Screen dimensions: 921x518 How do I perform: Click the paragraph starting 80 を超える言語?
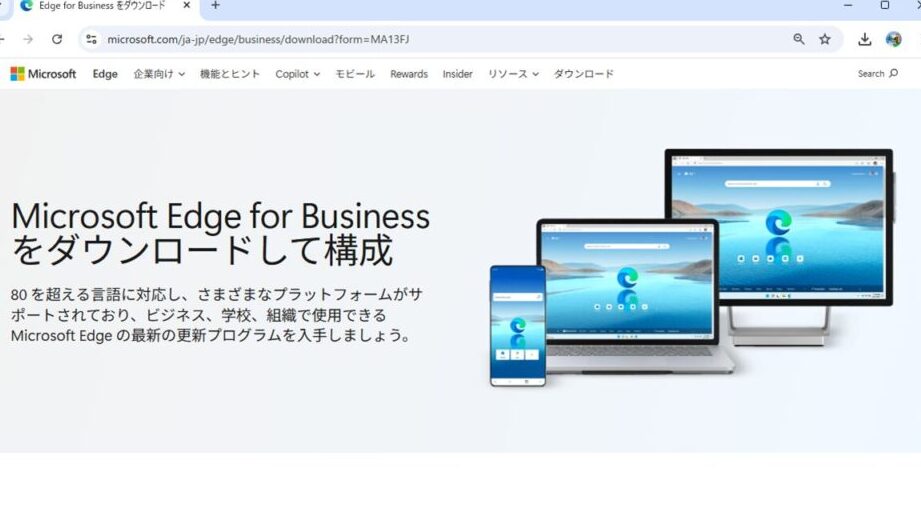[216, 315]
